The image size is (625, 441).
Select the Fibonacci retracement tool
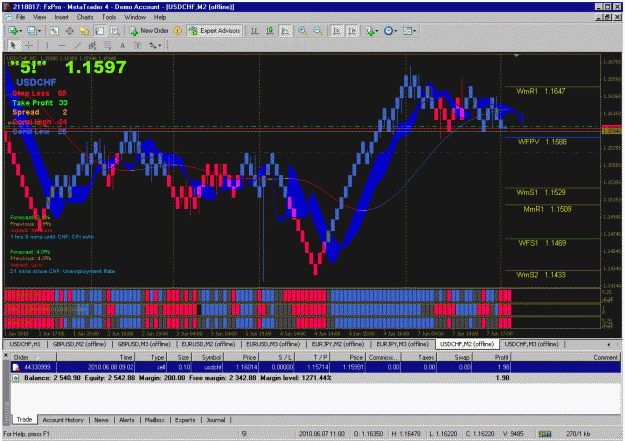point(108,45)
